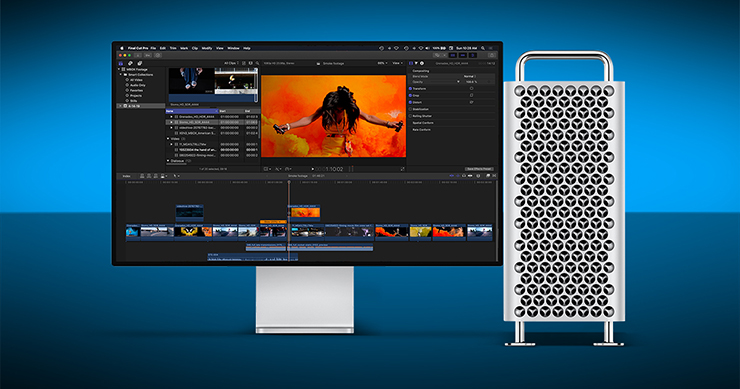This screenshot has height=389, width=740.
Task: Click the viewer fullscreen arrows icon
Action: (402, 169)
